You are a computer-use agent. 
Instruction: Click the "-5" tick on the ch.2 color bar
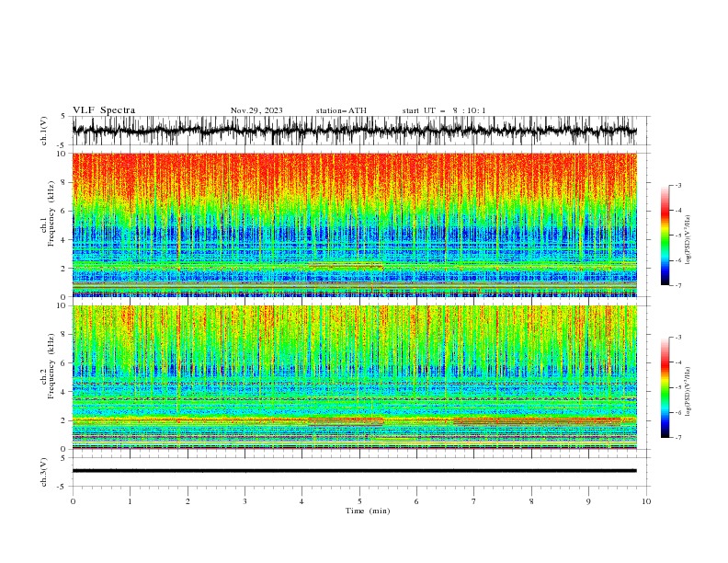pos(677,387)
